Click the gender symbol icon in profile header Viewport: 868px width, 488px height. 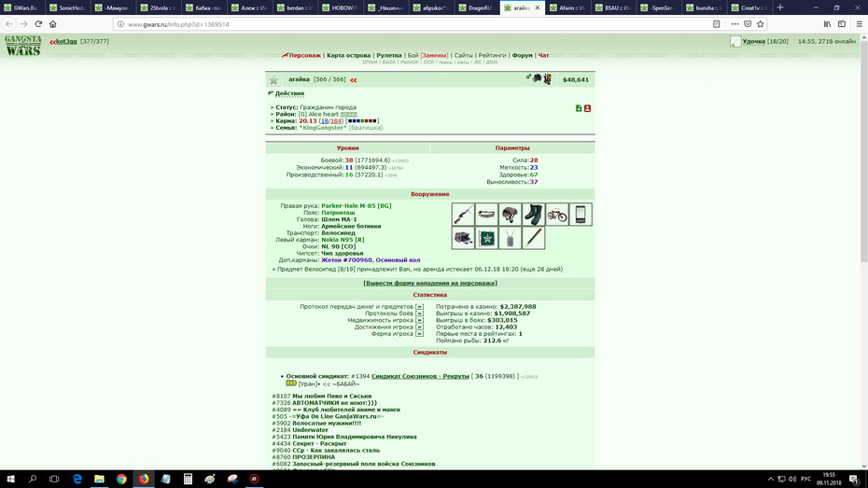point(528,77)
